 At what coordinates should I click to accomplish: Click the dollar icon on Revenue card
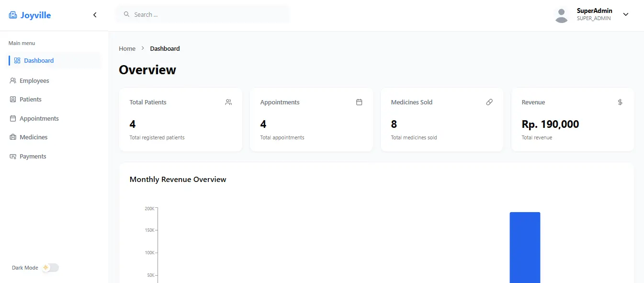[x=620, y=102]
